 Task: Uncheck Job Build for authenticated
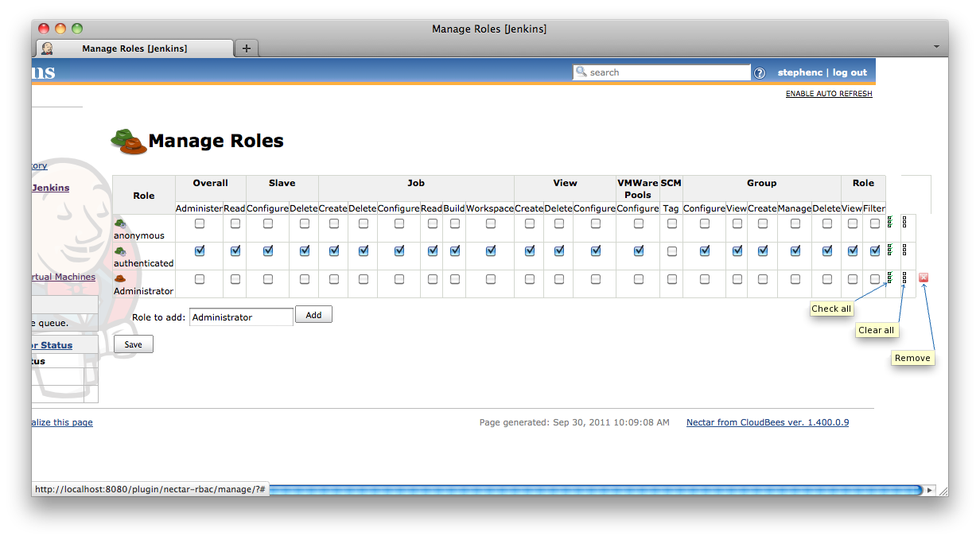click(455, 251)
